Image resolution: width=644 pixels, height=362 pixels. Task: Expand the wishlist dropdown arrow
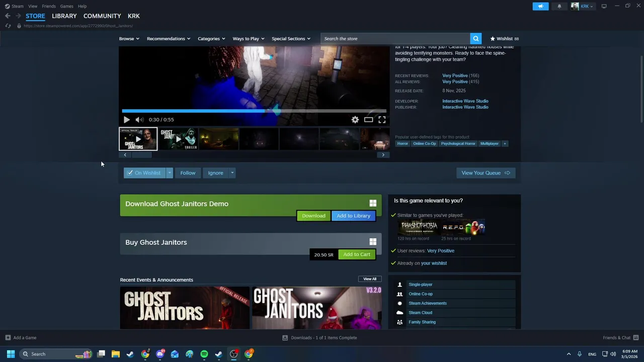click(170, 173)
